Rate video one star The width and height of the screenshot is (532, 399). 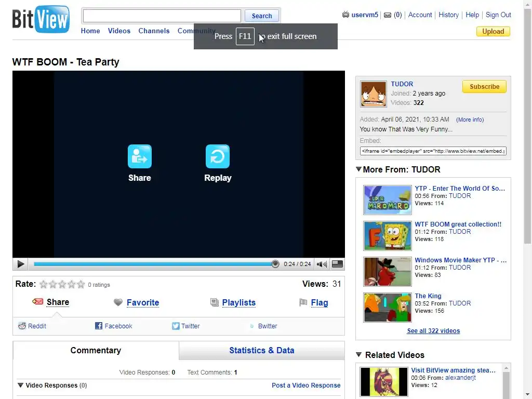(x=44, y=284)
